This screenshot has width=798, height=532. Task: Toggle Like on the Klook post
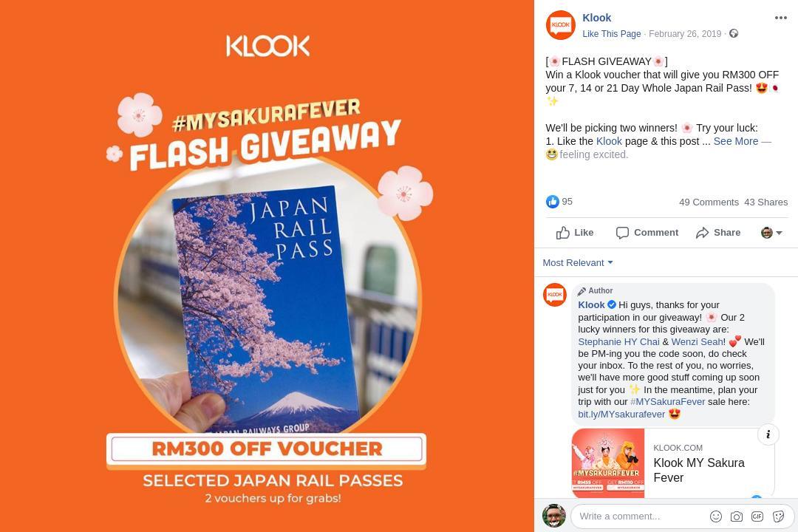(x=575, y=233)
